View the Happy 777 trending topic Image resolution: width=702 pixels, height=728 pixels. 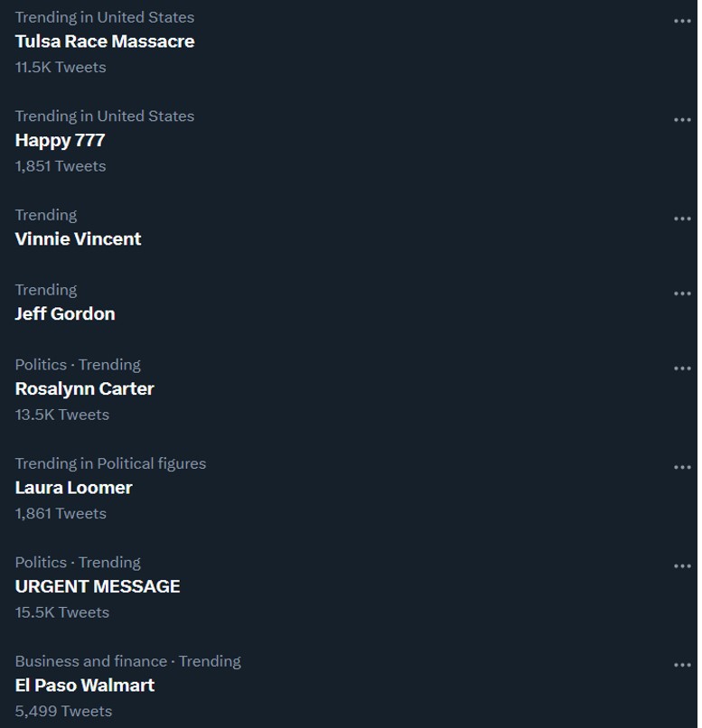tap(60, 140)
